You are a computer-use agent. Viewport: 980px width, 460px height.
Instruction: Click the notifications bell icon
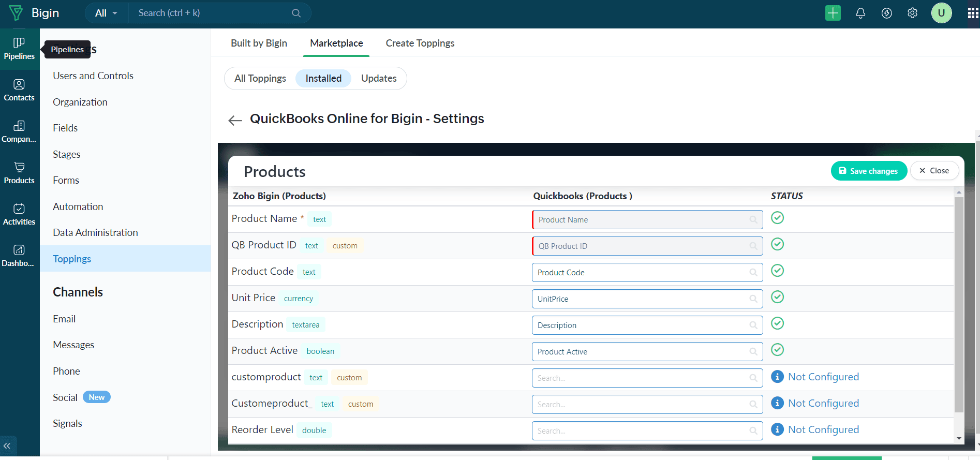point(860,13)
